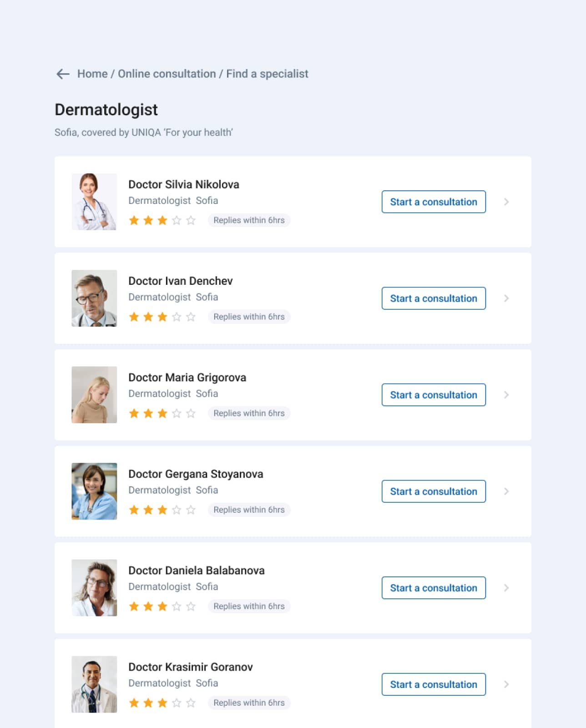586x728 pixels.
Task: Select Doctor Maria Grigorova's photo thumbnail
Action: pyautogui.click(x=94, y=394)
